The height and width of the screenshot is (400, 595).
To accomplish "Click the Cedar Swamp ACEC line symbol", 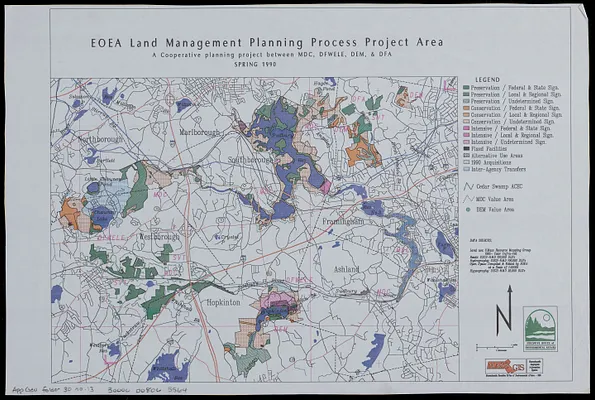I will [x=469, y=187].
